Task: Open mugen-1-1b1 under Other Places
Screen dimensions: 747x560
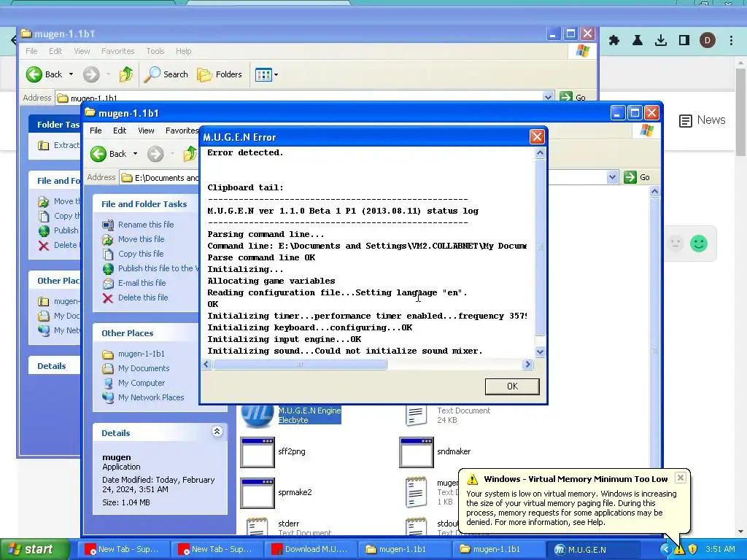Action: [x=141, y=354]
